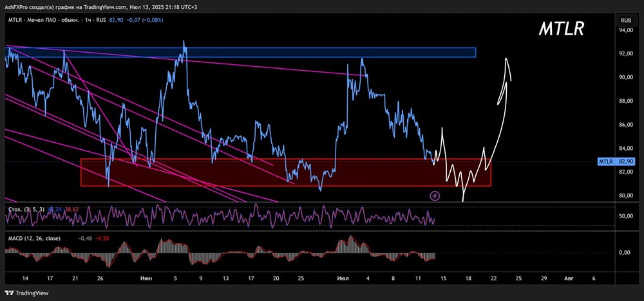Select the large MTLR text annotation
The width and height of the screenshot is (644, 301).
pos(561,29)
